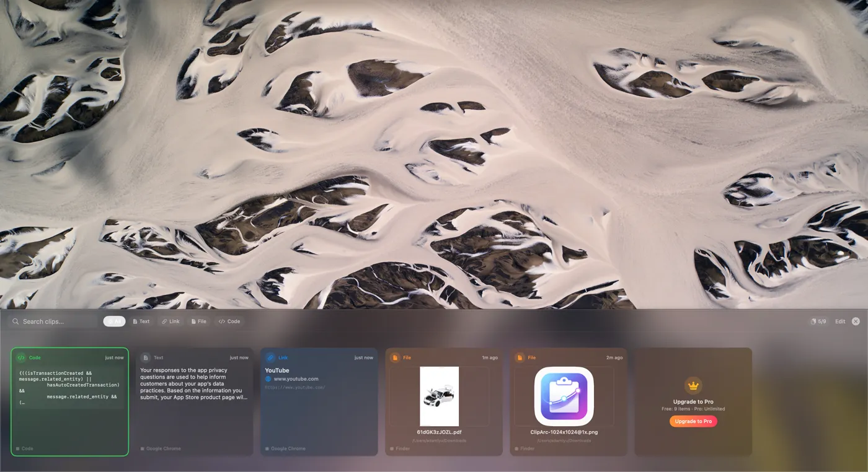Toggle the Link filter pill
Image resolution: width=868 pixels, height=472 pixels.
pyautogui.click(x=170, y=321)
